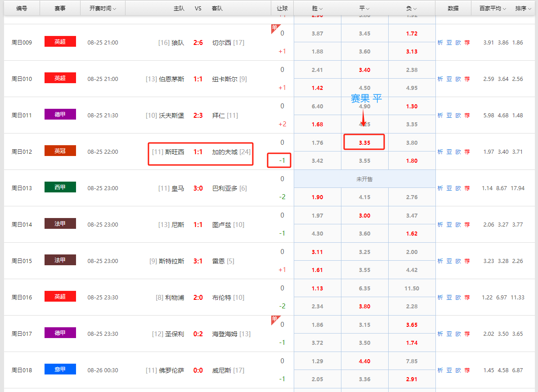
Task: Sort by 开赛时间 column header dropdown
Action: pos(103,8)
